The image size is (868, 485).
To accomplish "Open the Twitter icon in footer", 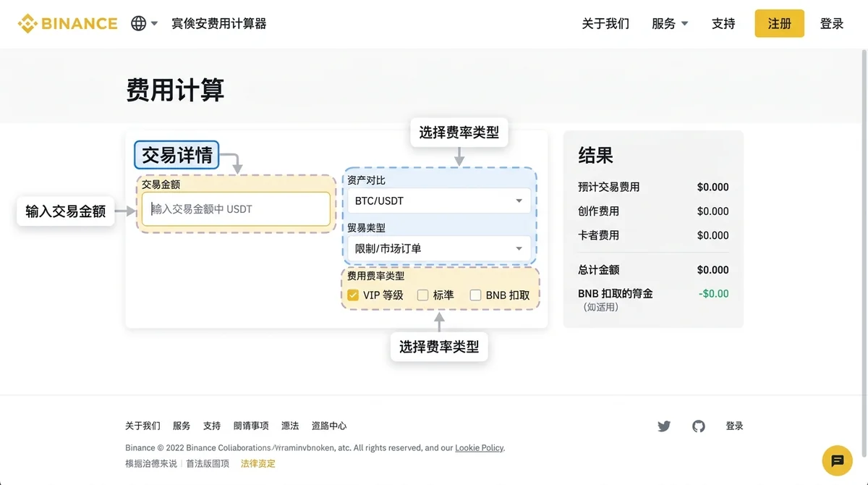I will pos(664,426).
